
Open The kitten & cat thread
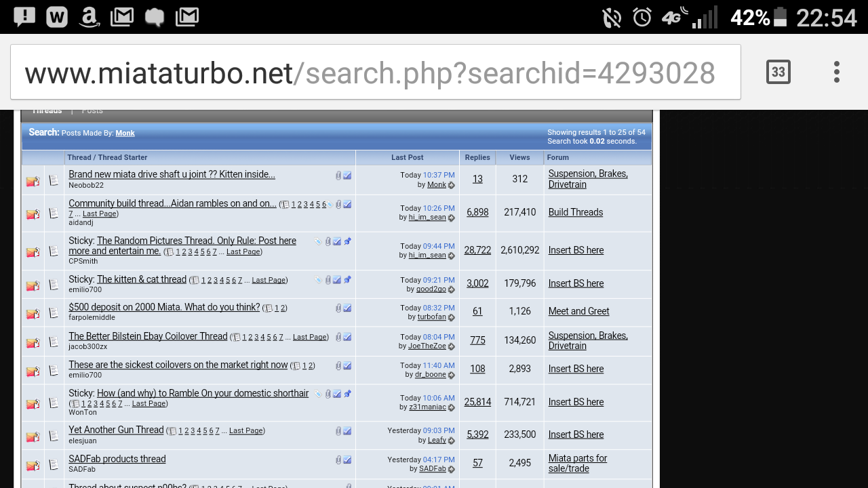tap(142, 280)
